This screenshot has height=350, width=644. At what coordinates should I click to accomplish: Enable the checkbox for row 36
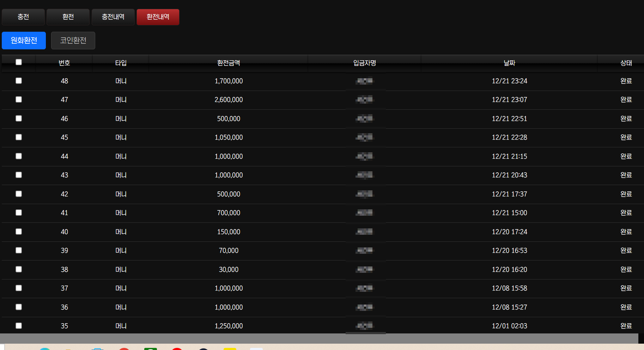[19, 307]
